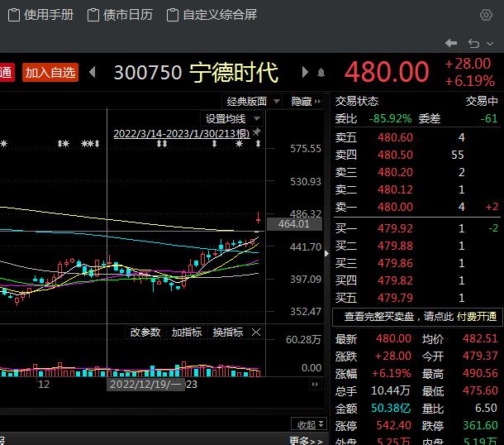Click the bell price alert icon

321,73
